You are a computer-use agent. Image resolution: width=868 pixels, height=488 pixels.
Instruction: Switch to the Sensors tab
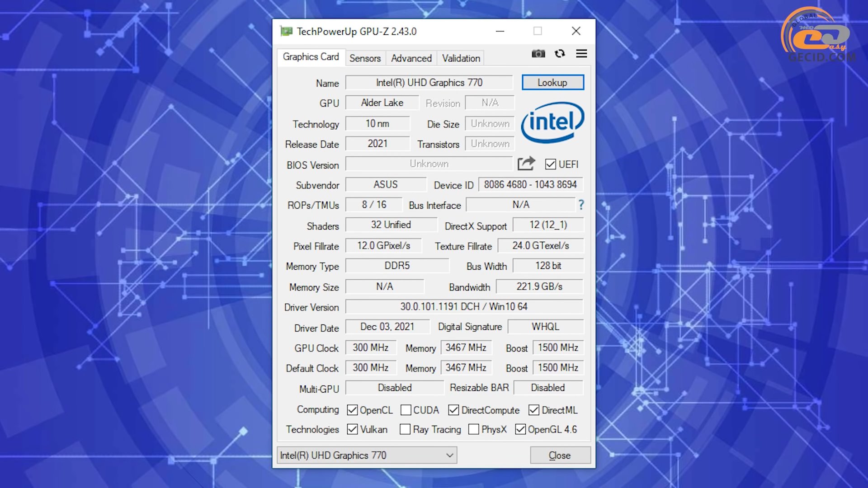click(365, 58)
